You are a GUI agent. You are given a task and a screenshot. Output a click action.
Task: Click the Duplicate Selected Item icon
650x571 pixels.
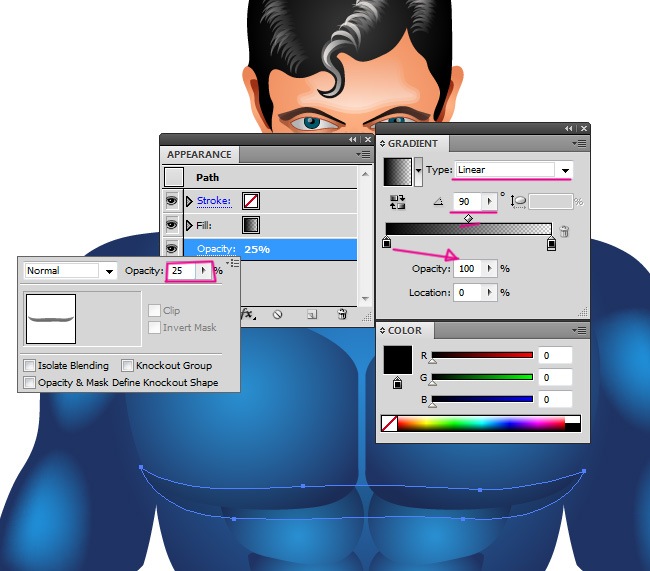pos(312,315)
